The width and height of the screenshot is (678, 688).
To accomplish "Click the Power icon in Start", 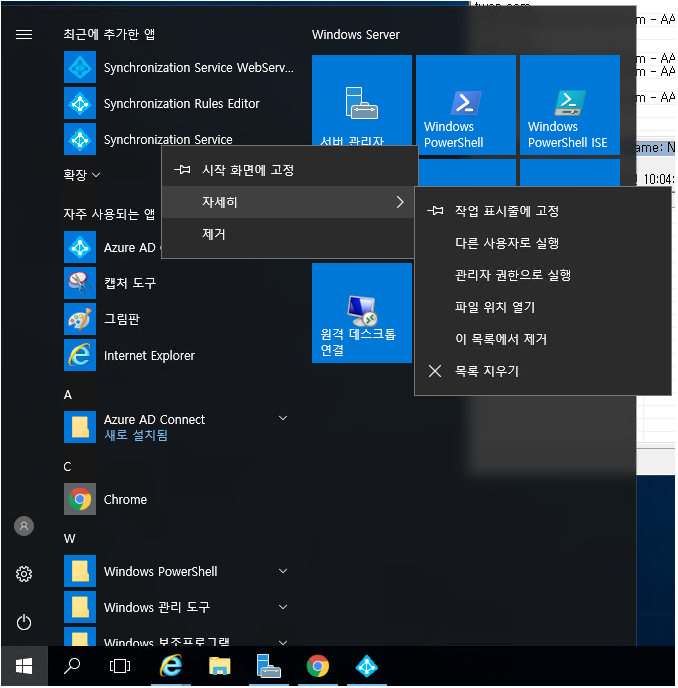I will 24,622.
